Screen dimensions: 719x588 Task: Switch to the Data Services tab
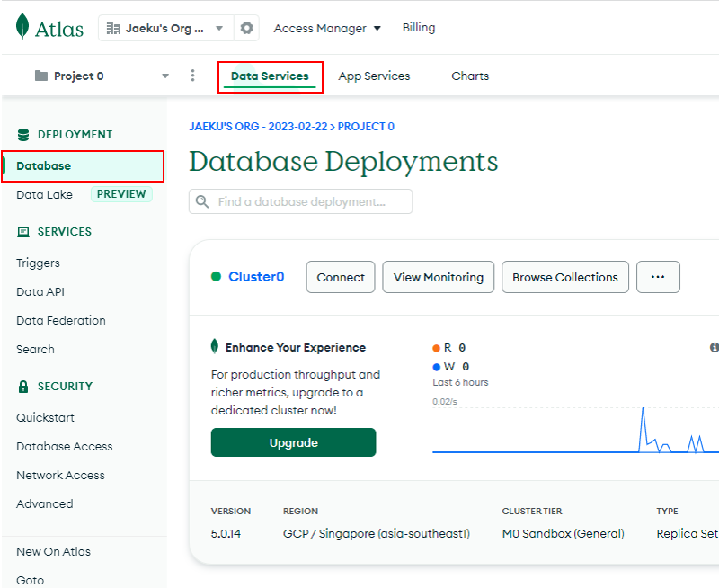pyautogui.click(x=271, y=76)
